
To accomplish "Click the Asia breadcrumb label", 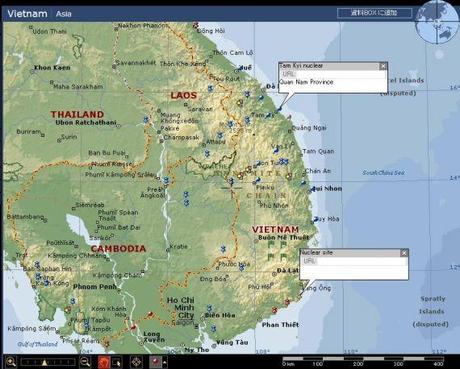I will coord(63,14).
